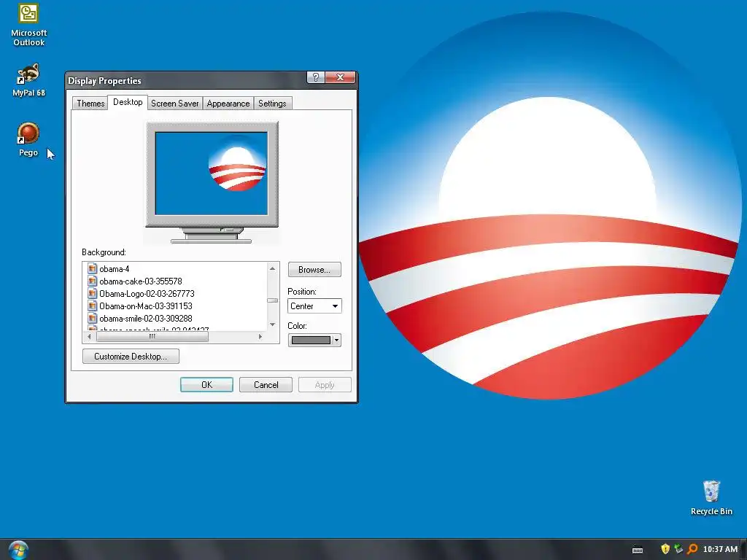Choose obama-smile-02-03-309288 background
This screenshot has height=560, width=747.
[x=146, y=318]
